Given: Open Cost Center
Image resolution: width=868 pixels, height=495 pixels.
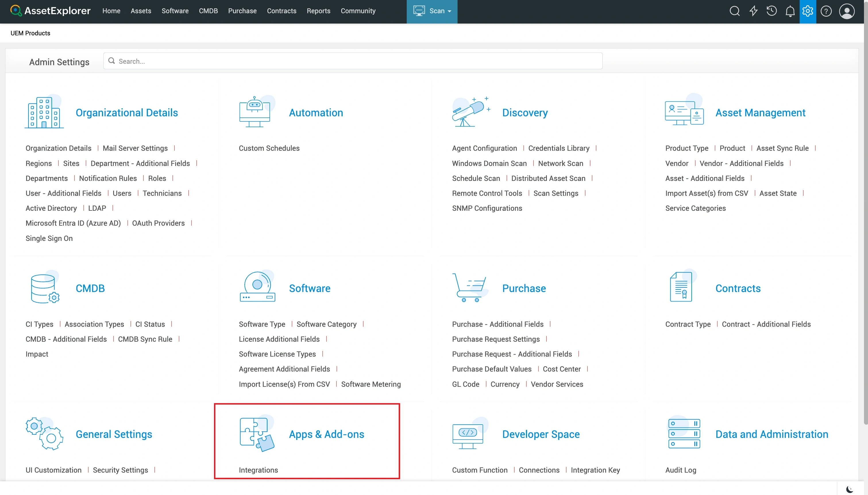Looking at the screenshot, I should click(x=562, y=369).
